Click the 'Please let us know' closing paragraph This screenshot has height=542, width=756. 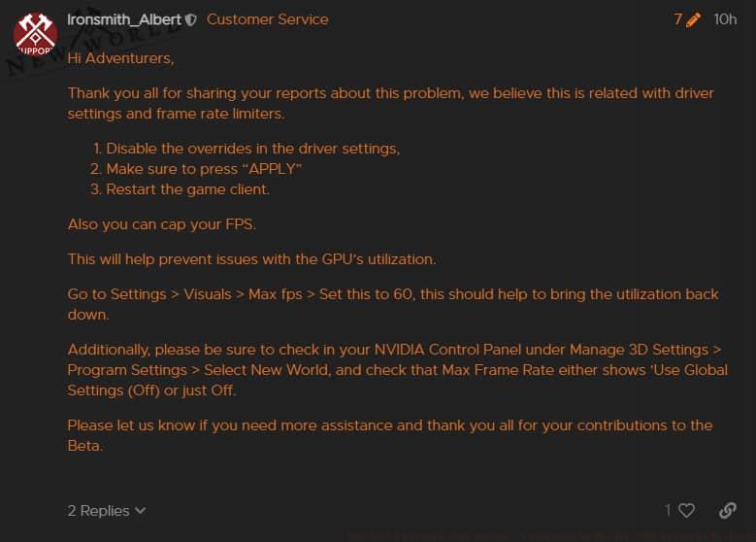coord(389,435)
